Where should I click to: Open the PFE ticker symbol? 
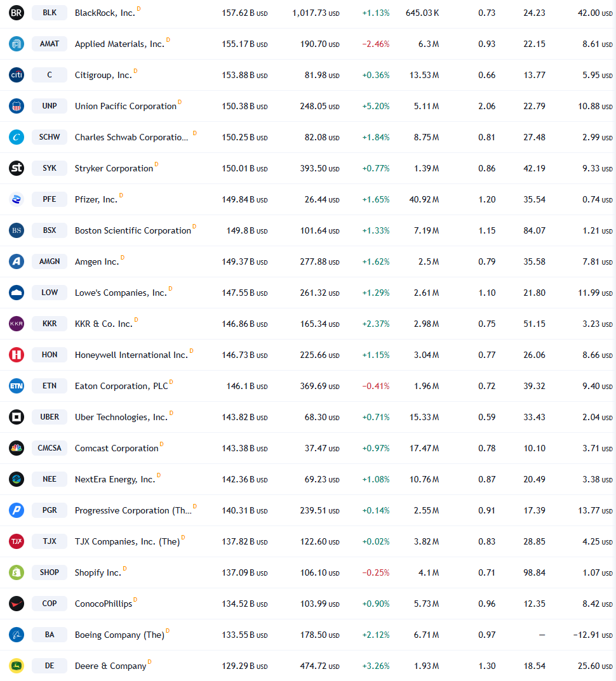pyautogui.click(x=50, y=199)
